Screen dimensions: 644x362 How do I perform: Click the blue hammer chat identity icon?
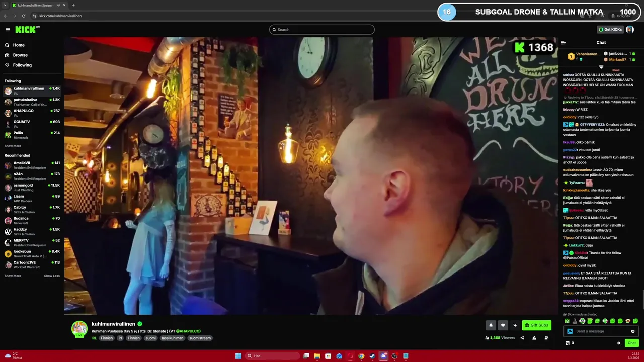570,331
